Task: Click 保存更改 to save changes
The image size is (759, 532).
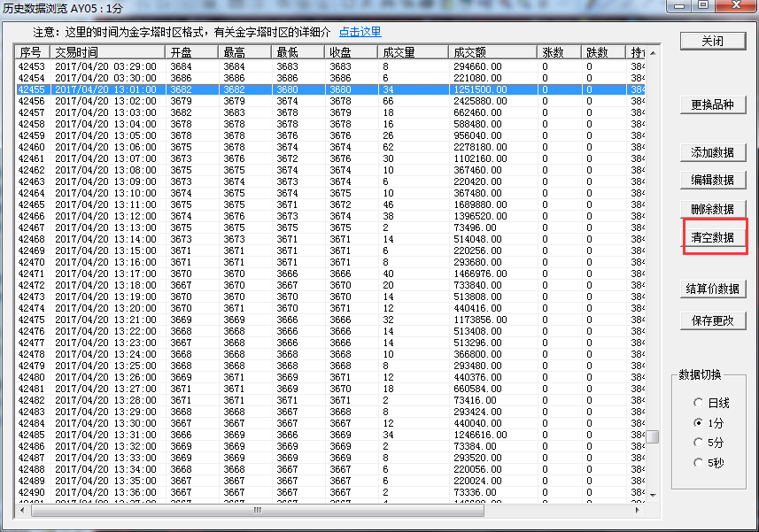Action: [712, 320]
